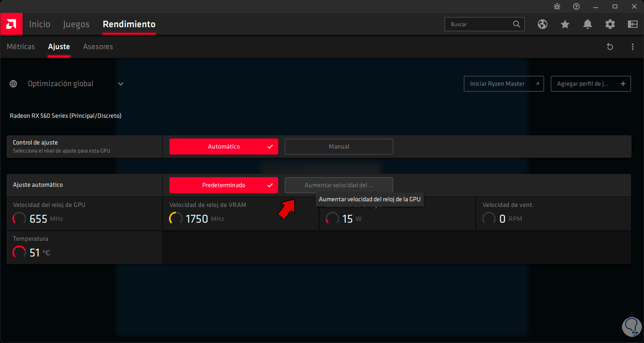Click the search magnifier icon
Viewport: 644px width, 343px height.
[516, 24]
